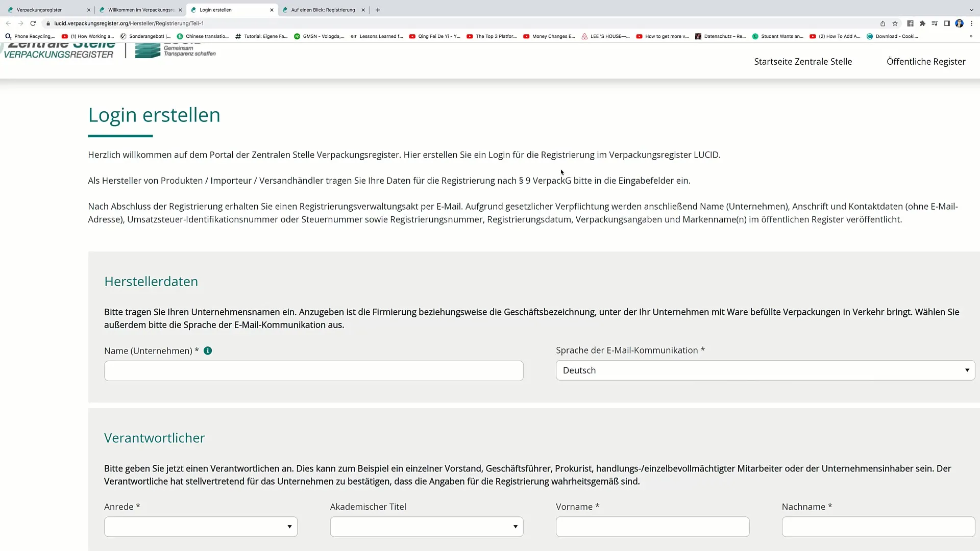The image size is (980, 551).
Task: Open the 'Akademischer Titel' dropdown
Action: point(427,527)
